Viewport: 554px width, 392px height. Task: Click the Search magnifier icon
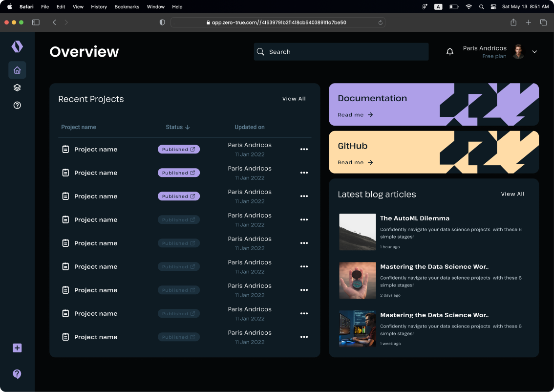(260, 51)
